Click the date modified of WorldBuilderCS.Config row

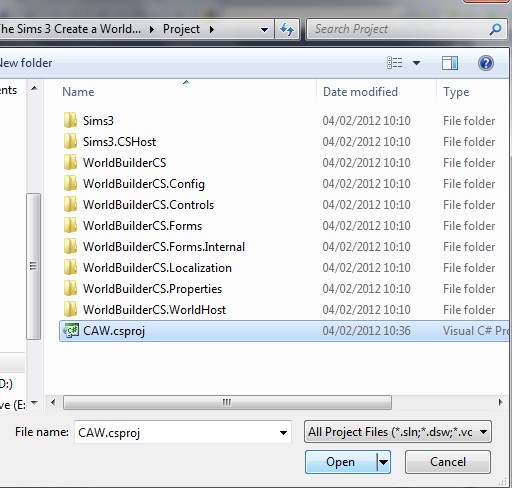pyautogui.click(x=366, y=184)
